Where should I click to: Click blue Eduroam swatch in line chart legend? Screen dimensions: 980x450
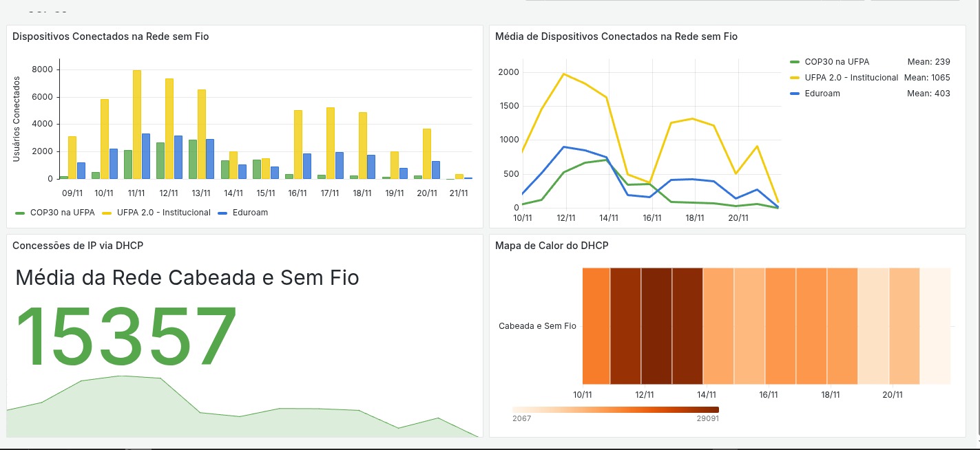pyautogui.click(x=795, y=94)
